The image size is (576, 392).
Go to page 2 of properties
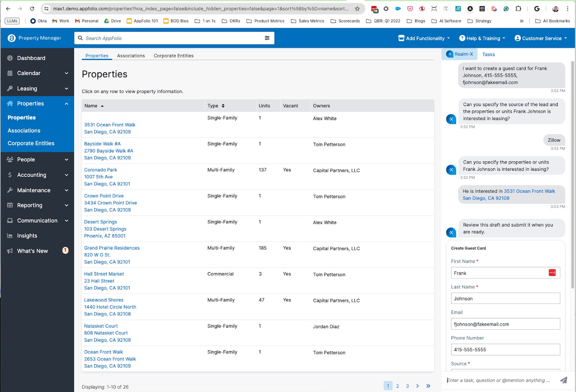click(397, 386)
